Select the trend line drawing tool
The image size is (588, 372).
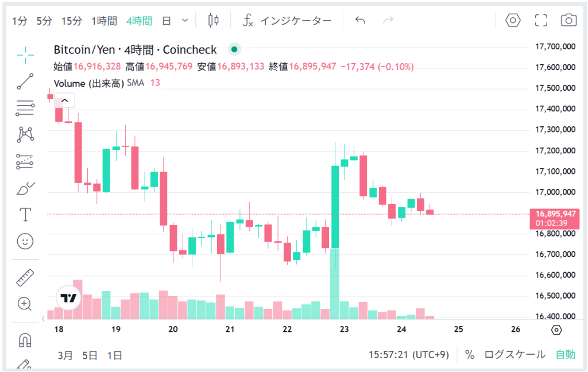pyautogui.click(x=25, y=82)
